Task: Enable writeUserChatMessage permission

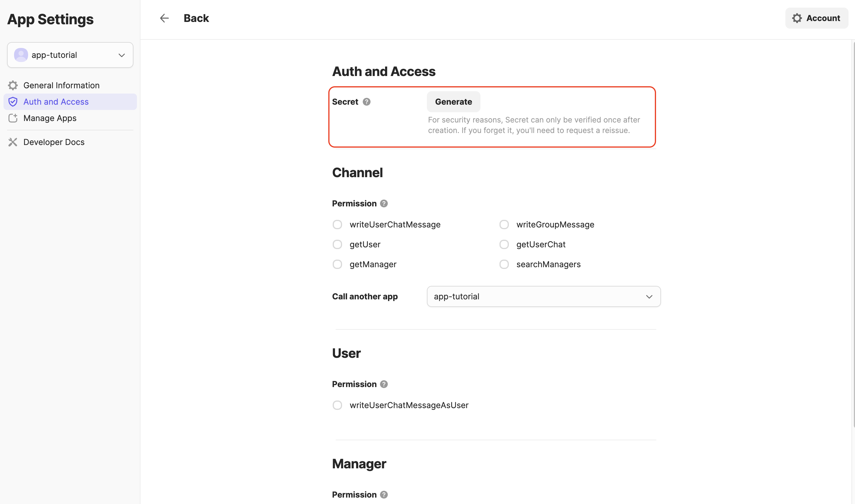Action: [337, 225]
